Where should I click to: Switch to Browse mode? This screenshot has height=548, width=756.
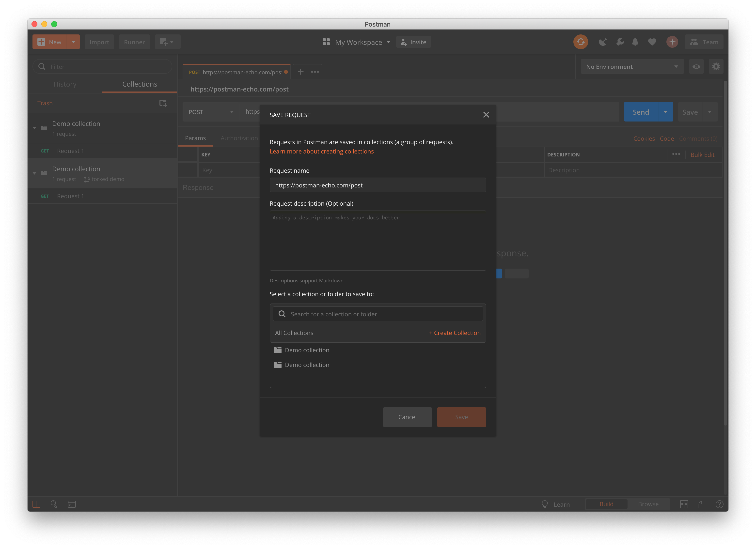[x=648, y=504]
